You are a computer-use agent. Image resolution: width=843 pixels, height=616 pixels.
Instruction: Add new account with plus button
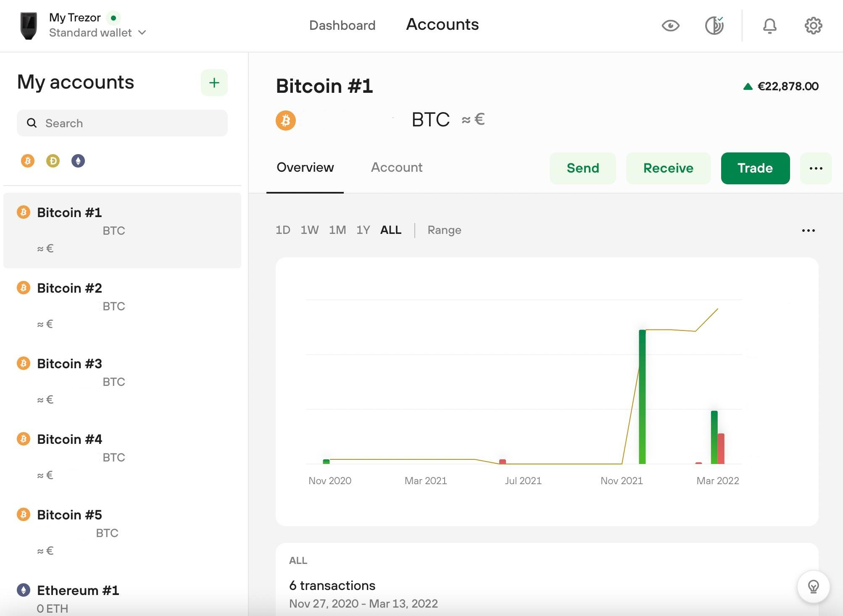click(x=214, y=83)
